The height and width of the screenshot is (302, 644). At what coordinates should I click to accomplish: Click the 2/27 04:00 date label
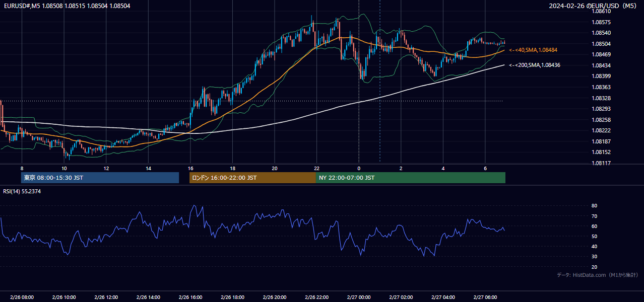point(443,297)
